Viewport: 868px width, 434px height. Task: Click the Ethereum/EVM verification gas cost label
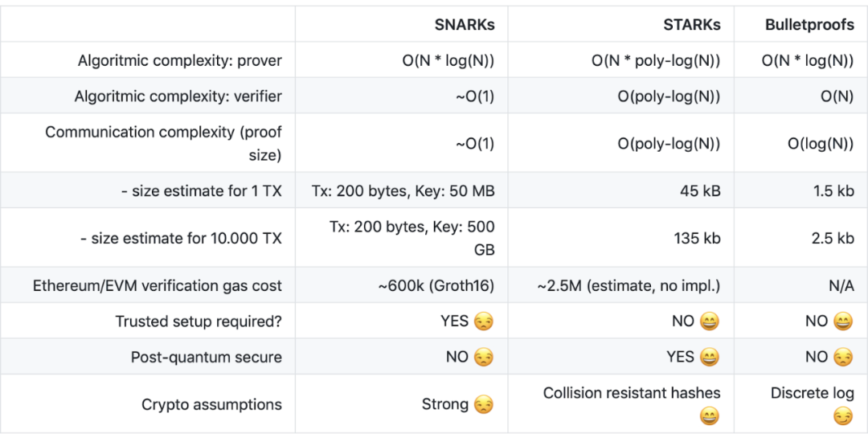158,286
